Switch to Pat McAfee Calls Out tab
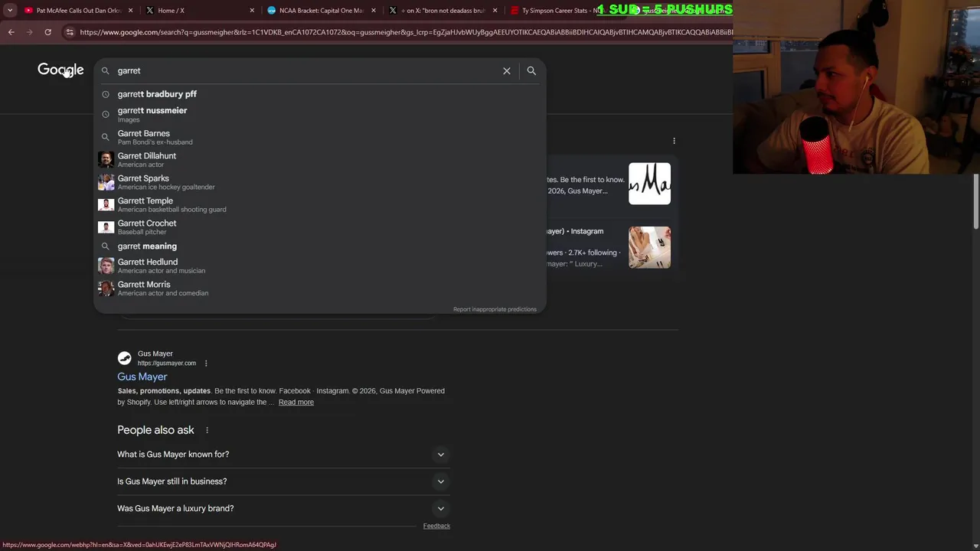 click(79, 11)
